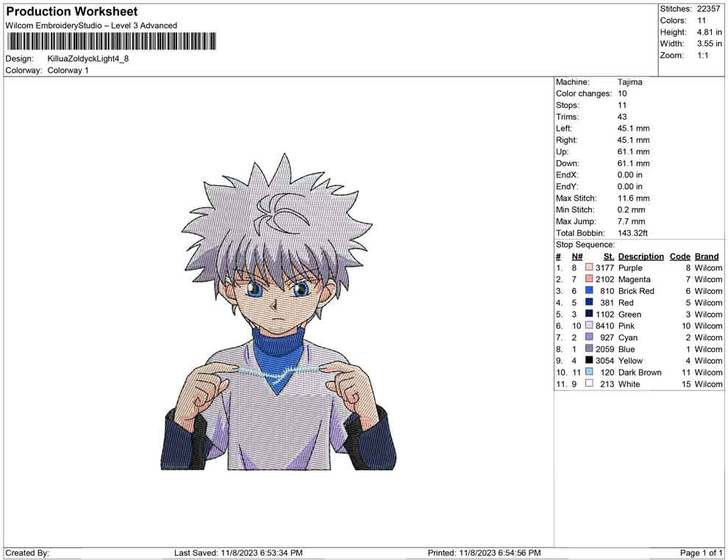Click the Brick Red color swatch

pos(589,290)
